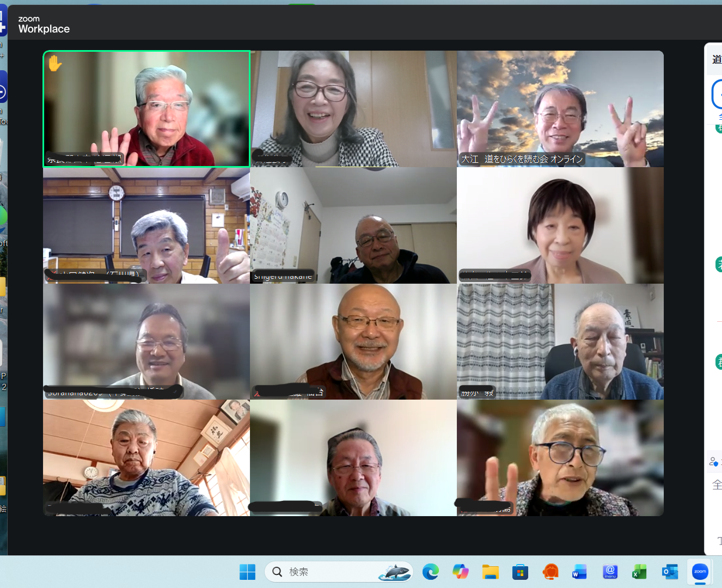Open the Windows Start menu

pyautogui.click(x=247, y=572)
